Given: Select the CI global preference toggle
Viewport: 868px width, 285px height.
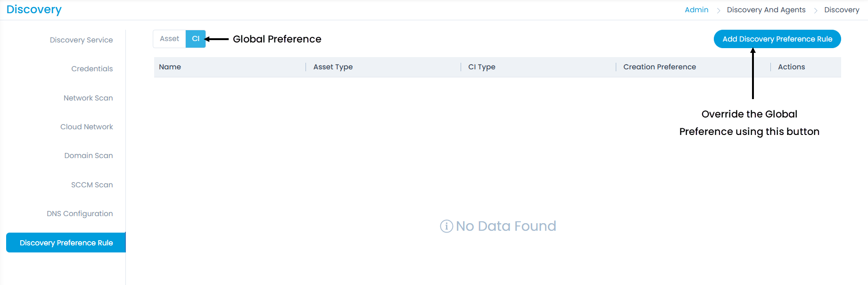Looking at the screenshot, I should coord(196,39).
